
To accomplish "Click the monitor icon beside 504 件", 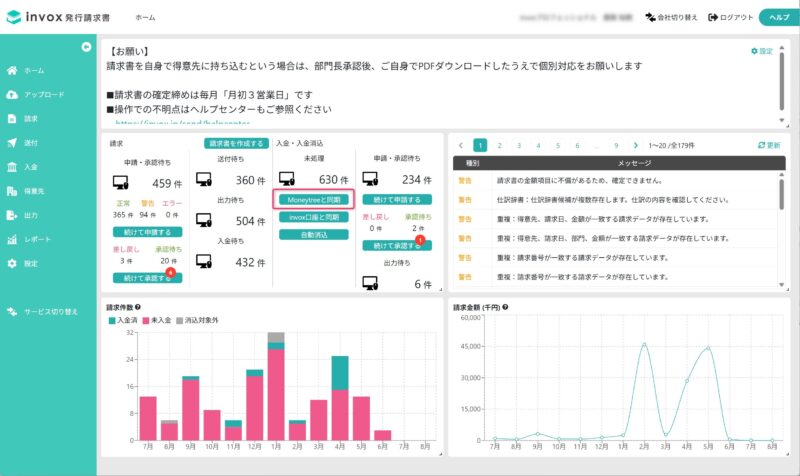I will click(x=204, y=220).
